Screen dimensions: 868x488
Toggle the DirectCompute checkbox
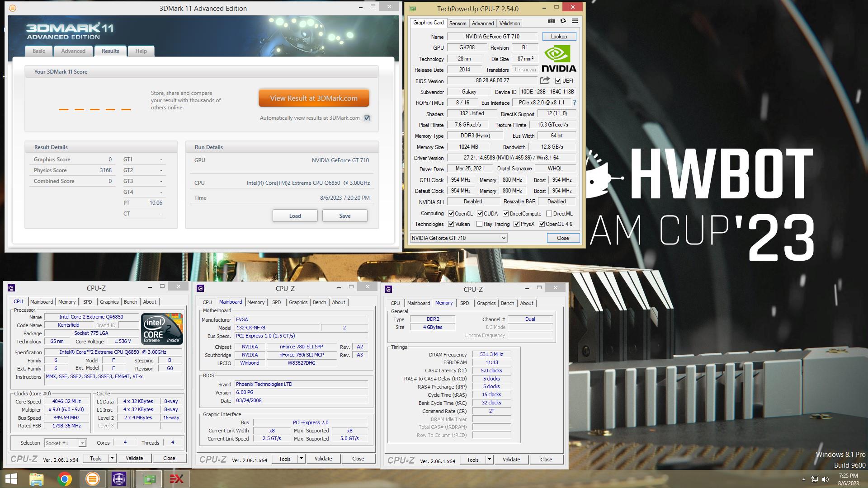(x=505, y=214)
